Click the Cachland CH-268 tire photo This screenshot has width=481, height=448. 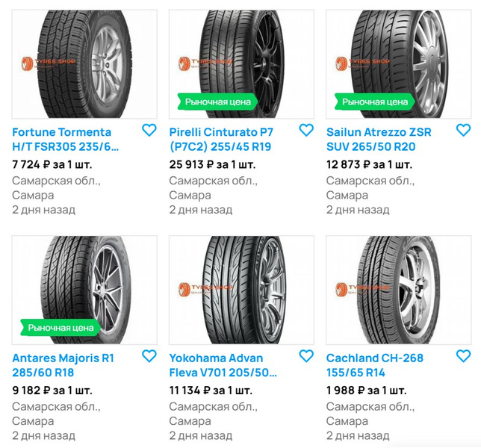[398, 290]
